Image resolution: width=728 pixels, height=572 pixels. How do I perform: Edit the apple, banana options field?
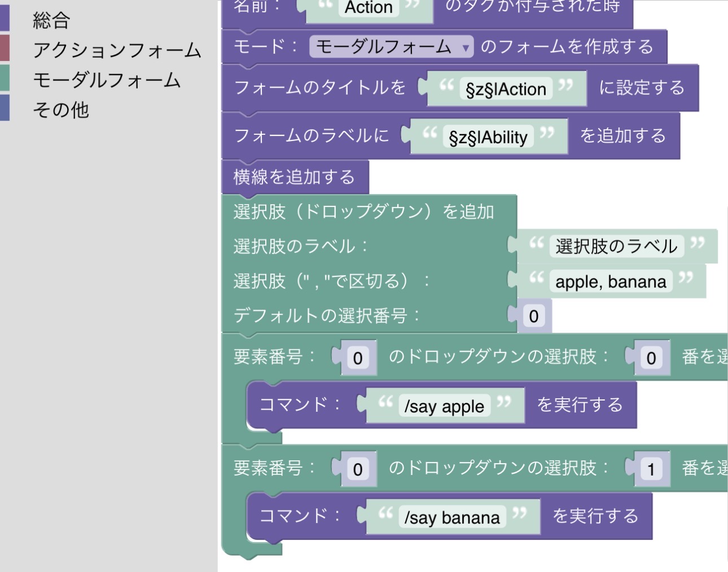point(611,281)
